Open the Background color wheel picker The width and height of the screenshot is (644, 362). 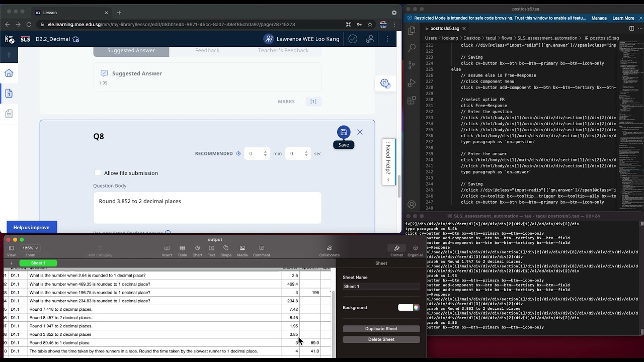tap(416, 307)
